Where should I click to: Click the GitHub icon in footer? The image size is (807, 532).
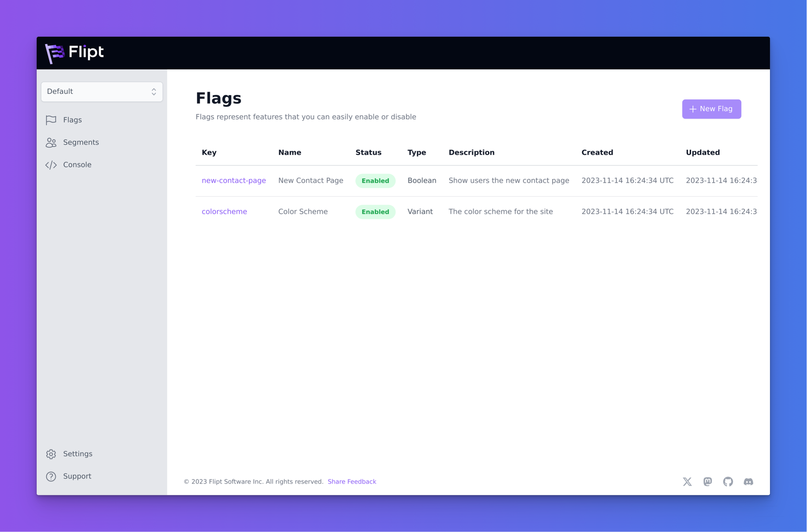coord(728,481)
